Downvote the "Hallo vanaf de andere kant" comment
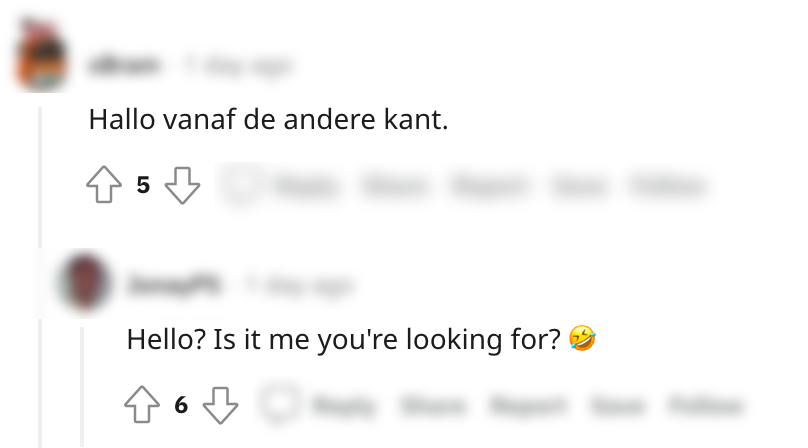Image resolution: width=808 pixels, height=448 pixels. tap(181, 185)
